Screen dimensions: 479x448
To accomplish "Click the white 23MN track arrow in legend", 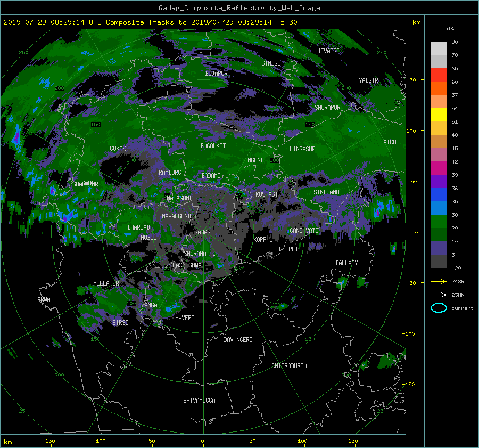I will pyautogui.click(x=439, y=295).
